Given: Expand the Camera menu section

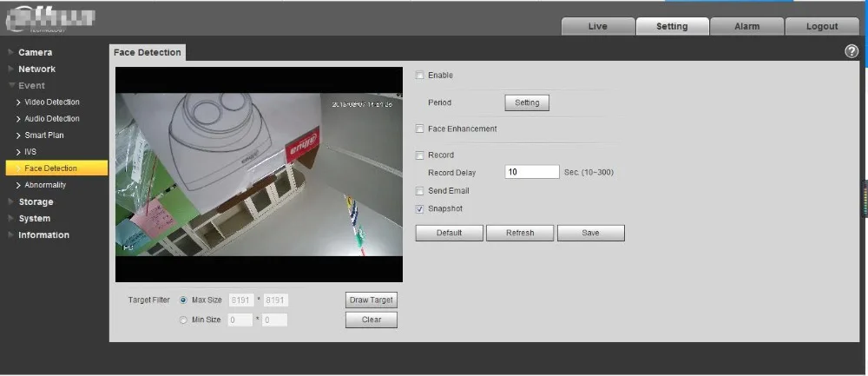Looking at the screenshot, I should tap(35, 53).
